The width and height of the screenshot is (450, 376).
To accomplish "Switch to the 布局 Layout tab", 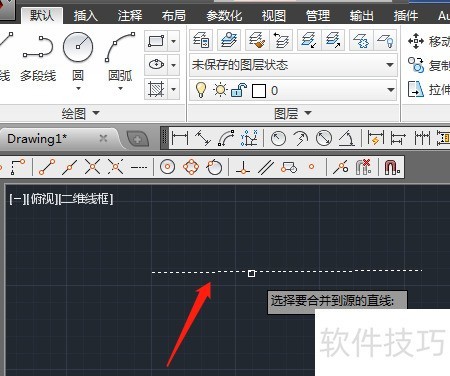I will click(174, 15).
